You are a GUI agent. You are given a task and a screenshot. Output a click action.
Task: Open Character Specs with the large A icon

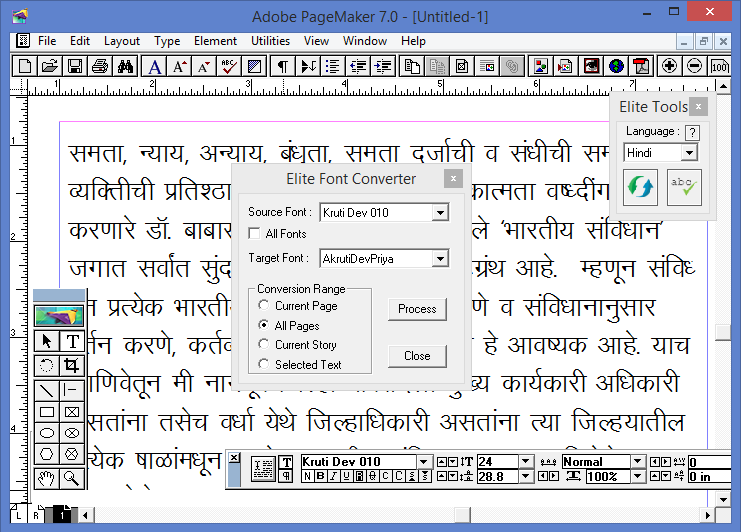click(154, 67)
